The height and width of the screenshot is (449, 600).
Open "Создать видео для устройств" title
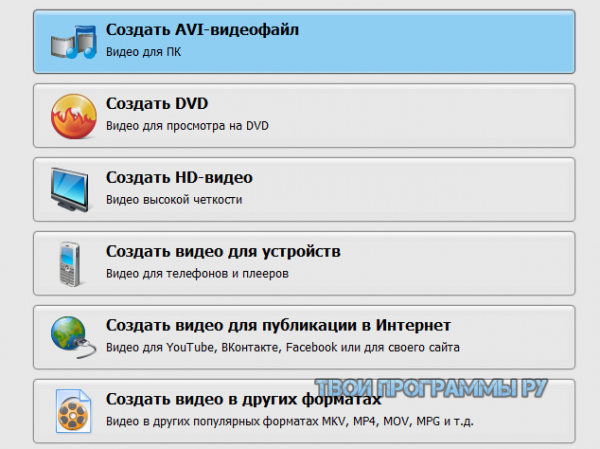(x=223, y=251)
